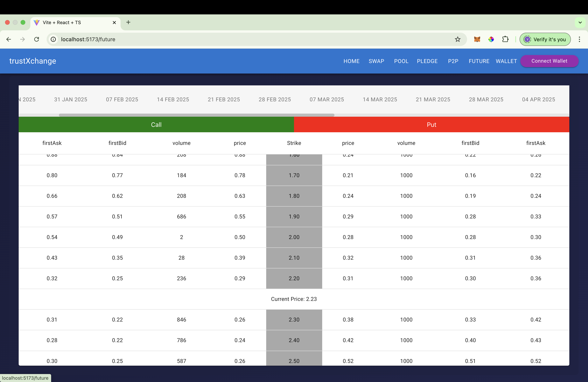Open the SWAP navigation link
Screen dimensions: 588x382
tap(376, 61)
